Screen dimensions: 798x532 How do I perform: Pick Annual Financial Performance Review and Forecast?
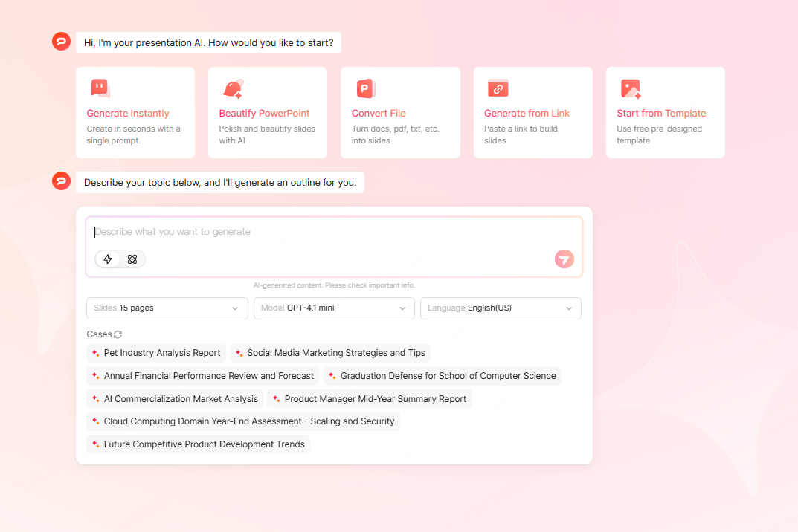tap(202, 376)
